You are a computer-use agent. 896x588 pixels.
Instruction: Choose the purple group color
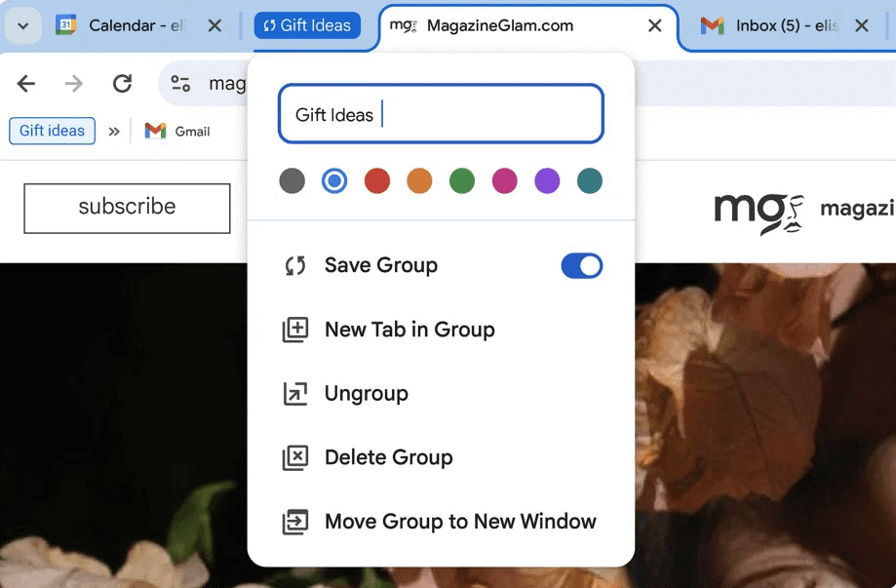tap(547, 181)
